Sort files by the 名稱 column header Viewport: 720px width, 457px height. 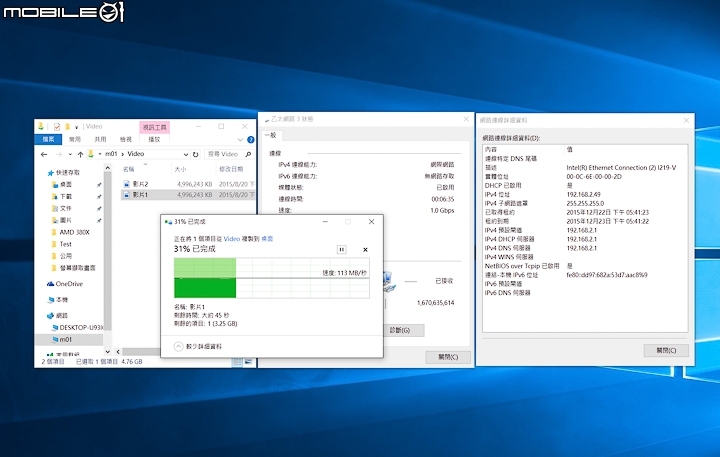[x=129, y=169]
